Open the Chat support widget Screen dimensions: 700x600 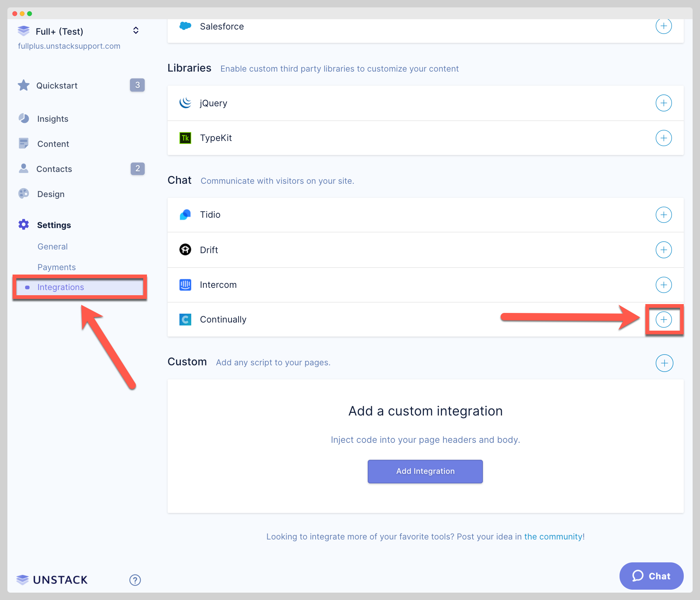(x=651, y=576)
